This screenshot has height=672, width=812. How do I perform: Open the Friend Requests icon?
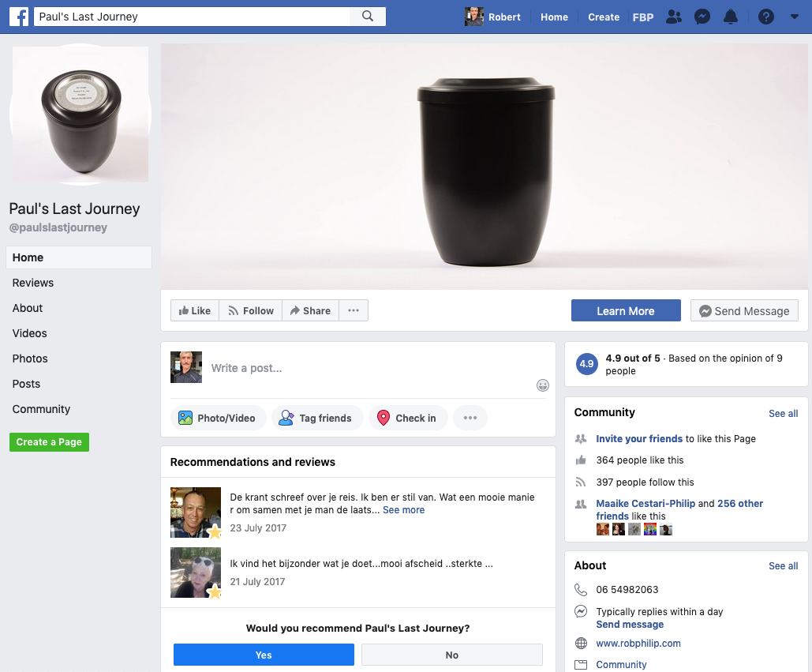pyautogui.click(x=674, y=17)
